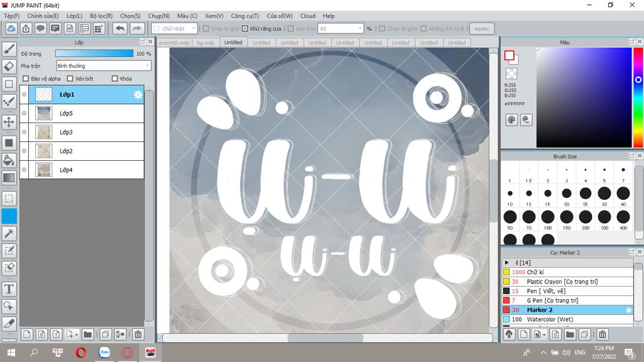Open Marker 2 brush settings gear
This screenshot has width=644, height=362.
tap(628, 310)
